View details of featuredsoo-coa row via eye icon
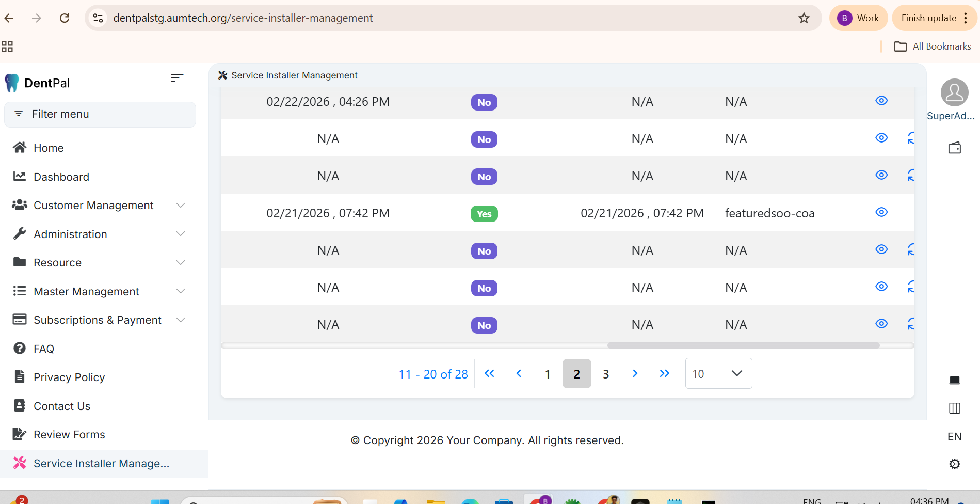The image size is (980, 504). (x=881, y=212)
